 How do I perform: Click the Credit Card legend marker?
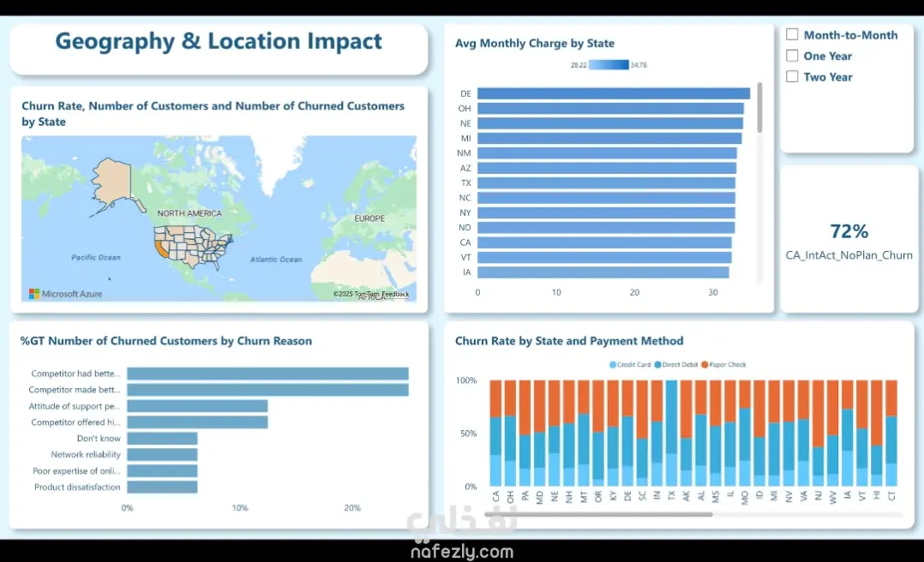pyautogui.click(x=613, y=365)
